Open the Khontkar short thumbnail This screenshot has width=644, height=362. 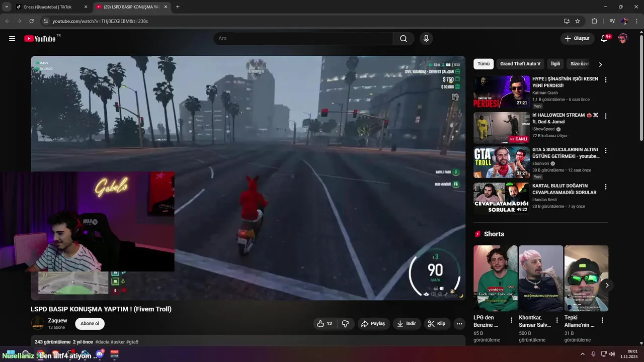click(541, 279)
